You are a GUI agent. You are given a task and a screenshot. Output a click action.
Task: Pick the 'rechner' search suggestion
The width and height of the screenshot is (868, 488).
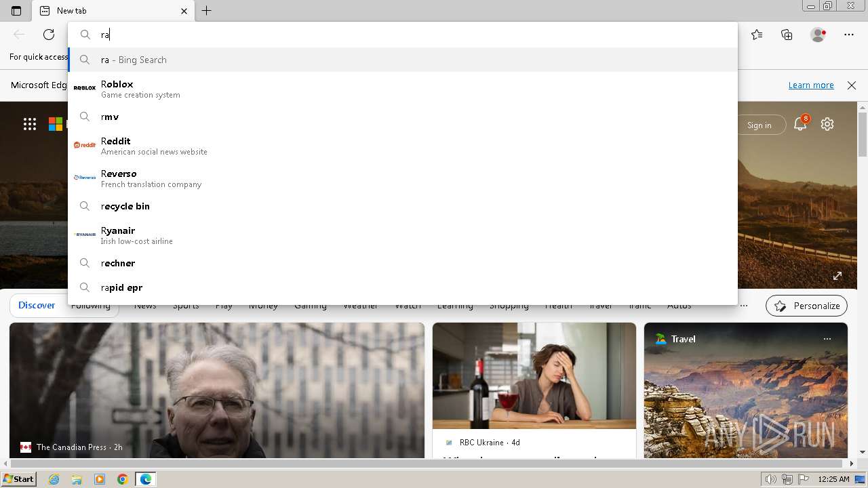point(403,263)
